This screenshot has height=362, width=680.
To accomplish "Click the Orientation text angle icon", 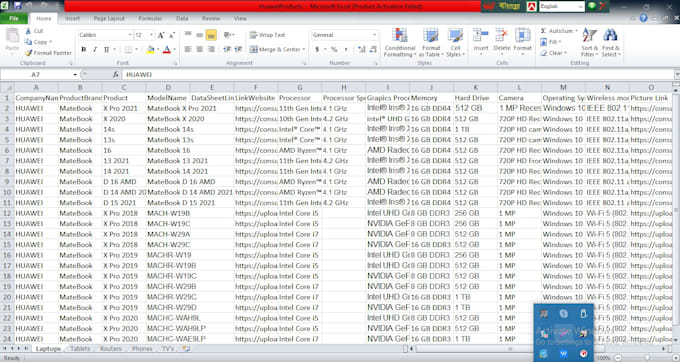I will (x=227, y=35).
